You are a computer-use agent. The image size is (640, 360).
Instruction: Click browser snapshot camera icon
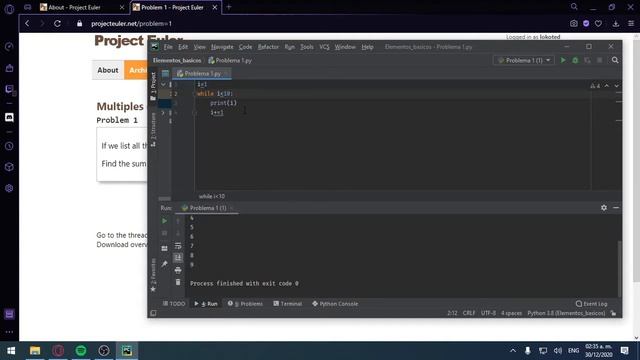(x=573, y=24)
